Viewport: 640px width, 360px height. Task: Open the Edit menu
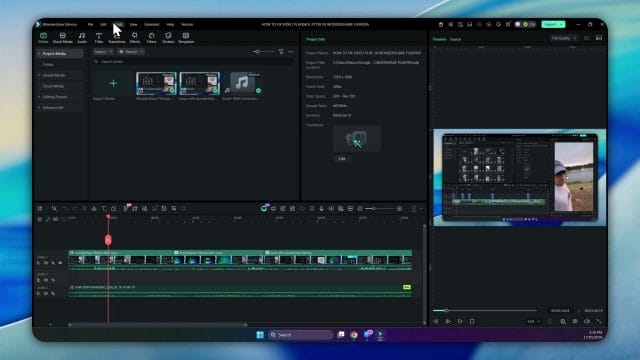click(103, 24)
